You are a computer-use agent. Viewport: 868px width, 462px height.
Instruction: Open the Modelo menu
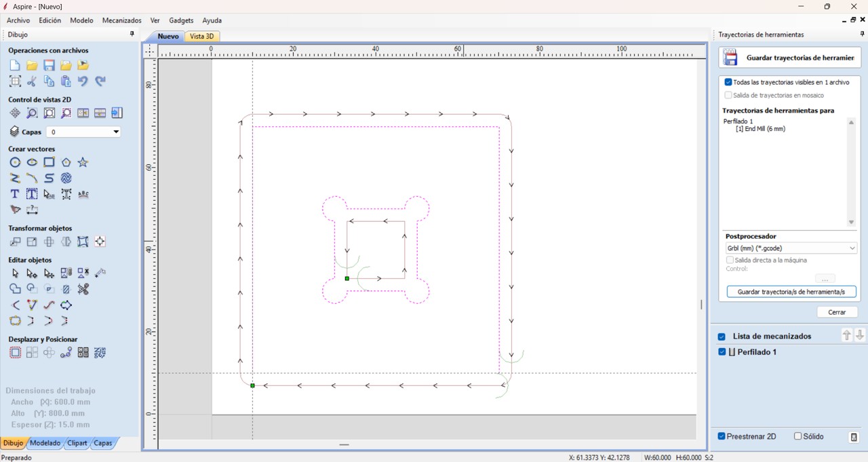pos(81,20)
